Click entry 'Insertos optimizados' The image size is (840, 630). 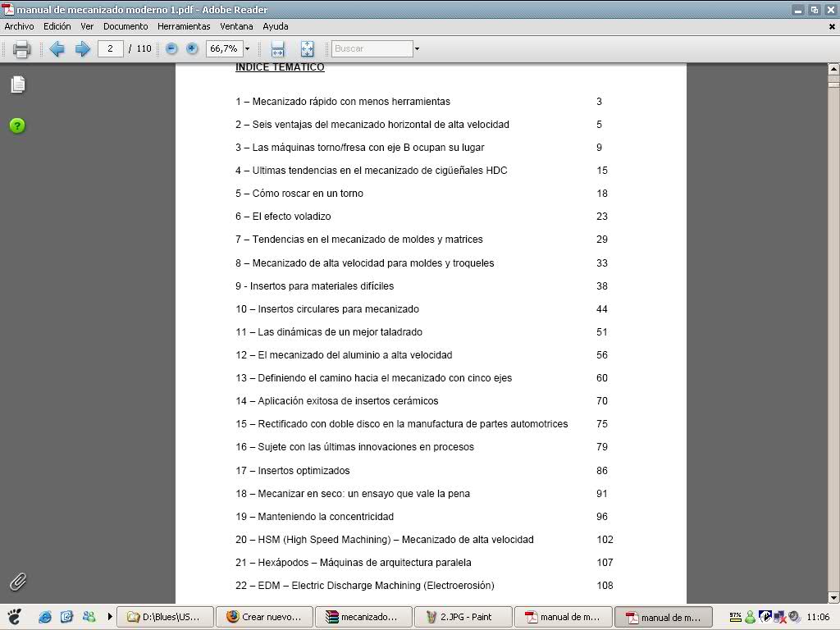pyautogui.click(x=304, y=470)
